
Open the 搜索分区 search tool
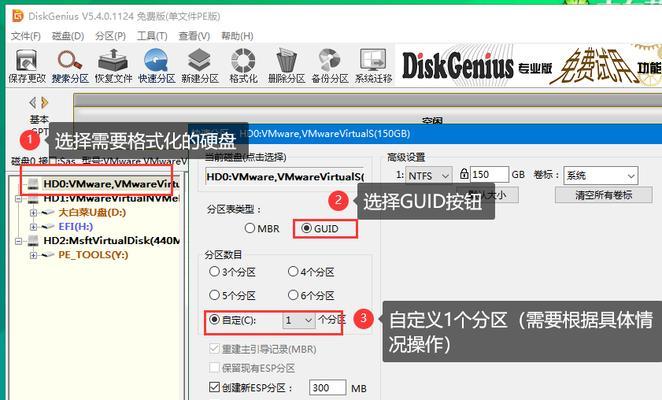click(70, 65)
